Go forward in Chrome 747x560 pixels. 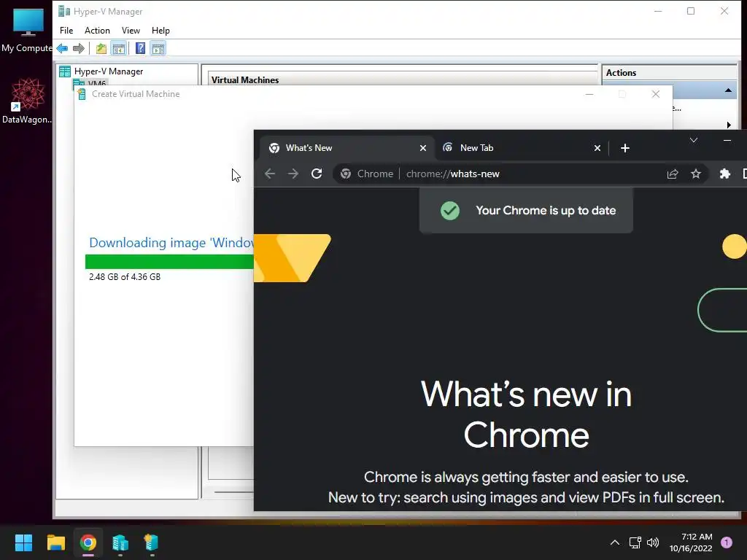coord(293,174)
